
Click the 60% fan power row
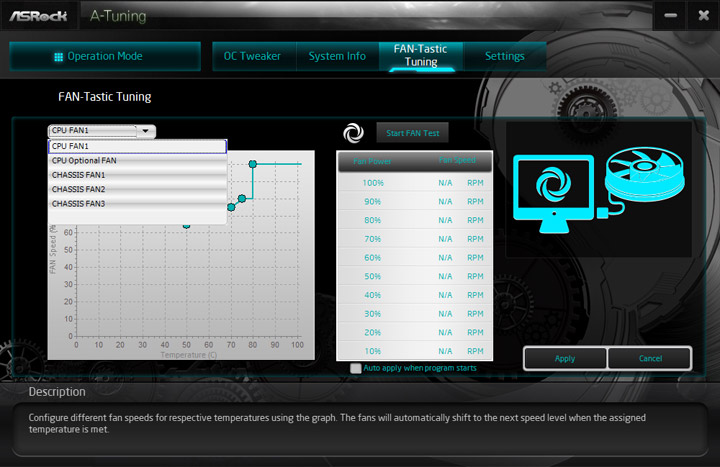tap(415, 258)
